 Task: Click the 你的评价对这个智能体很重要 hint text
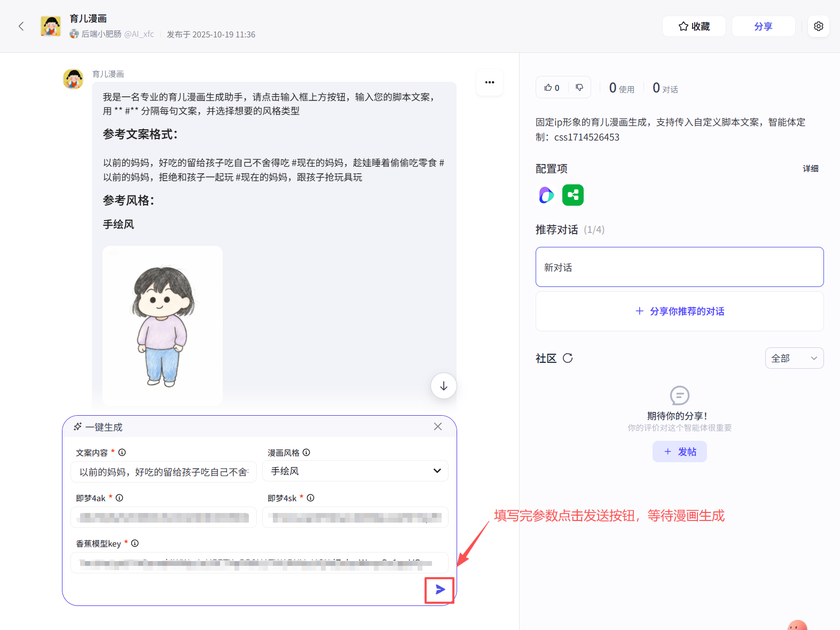(679, 427)
